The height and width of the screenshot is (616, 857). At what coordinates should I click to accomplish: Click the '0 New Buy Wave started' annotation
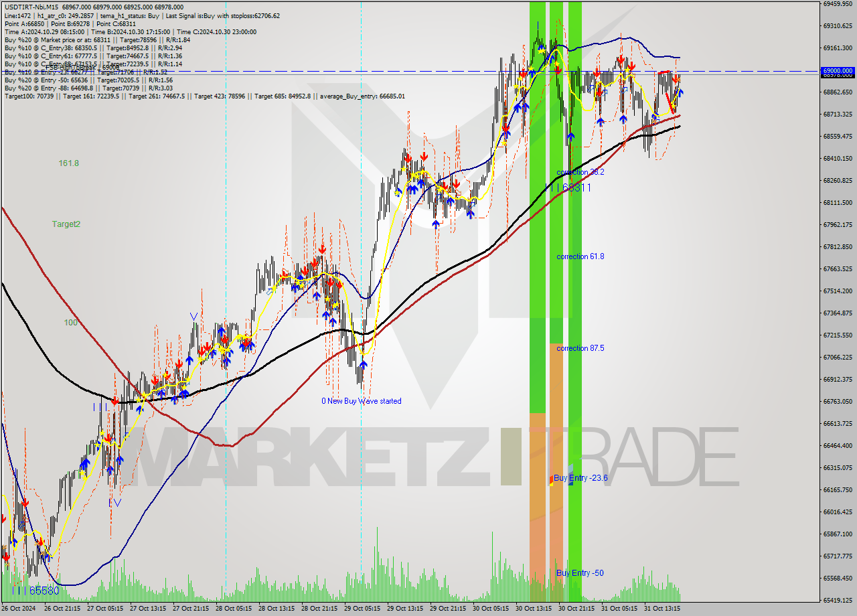point(362,401)
